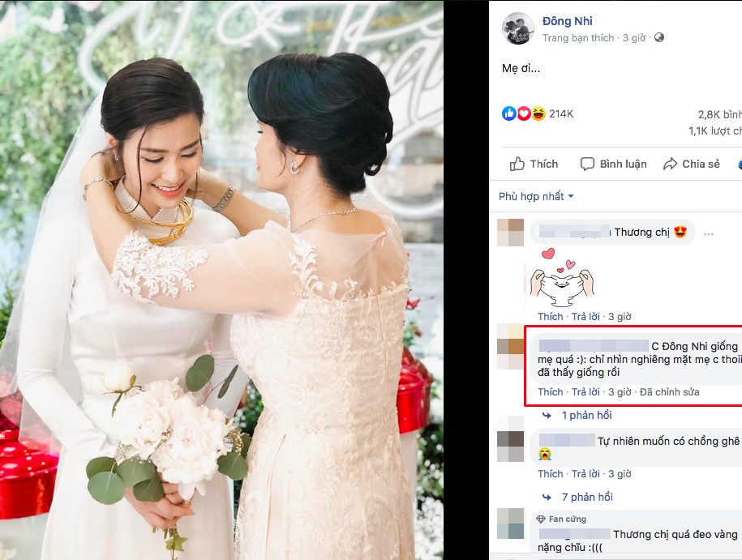742x560 pixels.
Task: Click the 214K reactions count
Action: 561,114
